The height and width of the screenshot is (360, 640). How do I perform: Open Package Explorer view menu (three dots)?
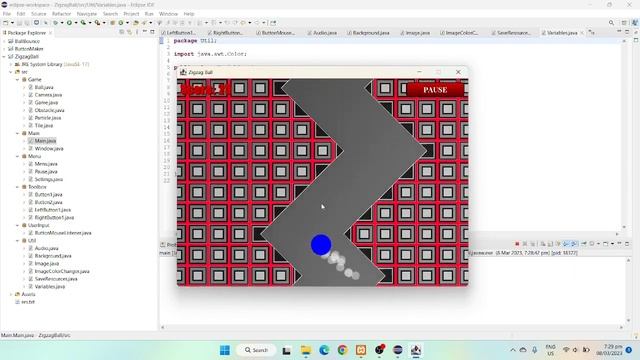point(137,32)
